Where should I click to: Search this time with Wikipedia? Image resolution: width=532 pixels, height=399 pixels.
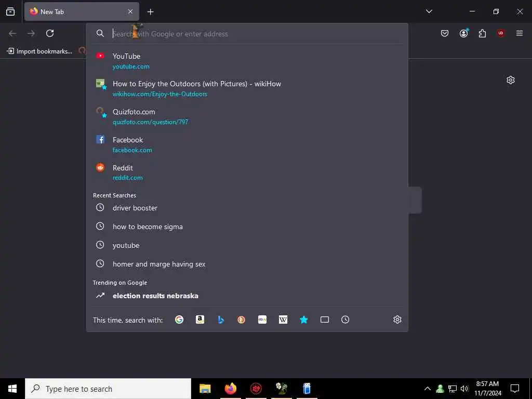click(x=283, y=320)
